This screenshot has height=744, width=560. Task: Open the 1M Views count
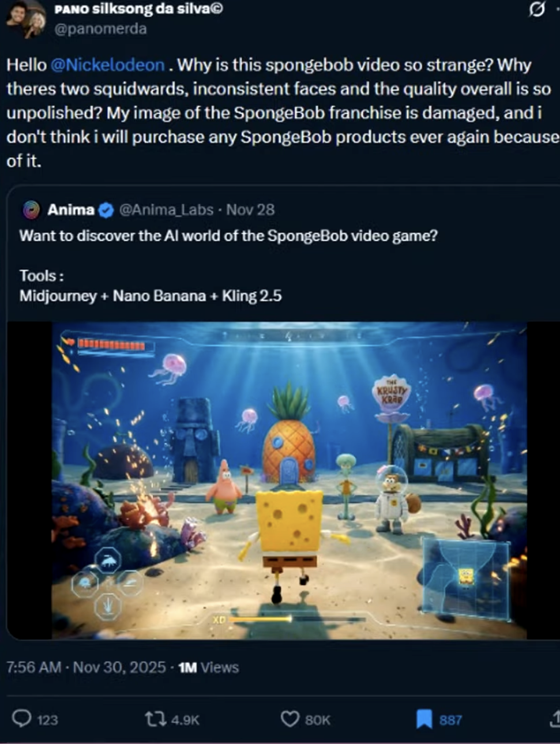click(208, 667)
